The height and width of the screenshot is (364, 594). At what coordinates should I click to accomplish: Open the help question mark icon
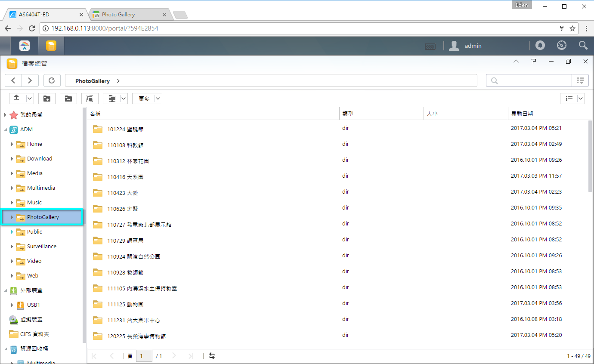(534, 62)
